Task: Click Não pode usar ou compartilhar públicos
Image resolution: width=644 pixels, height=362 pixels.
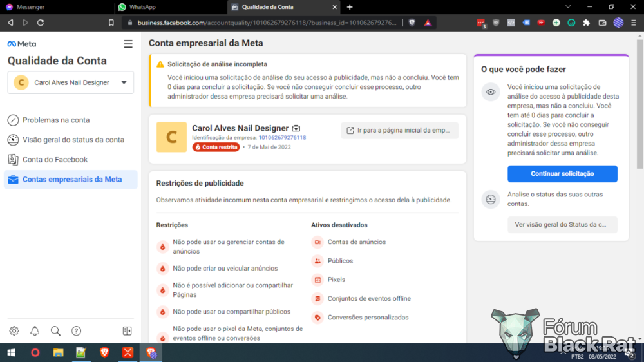Action: tap(231, 312)
